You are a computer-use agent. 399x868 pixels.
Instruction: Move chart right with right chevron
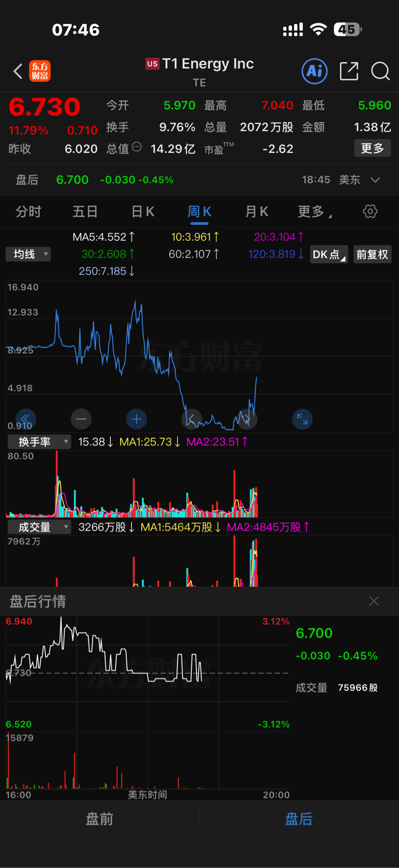pos(247,419)
